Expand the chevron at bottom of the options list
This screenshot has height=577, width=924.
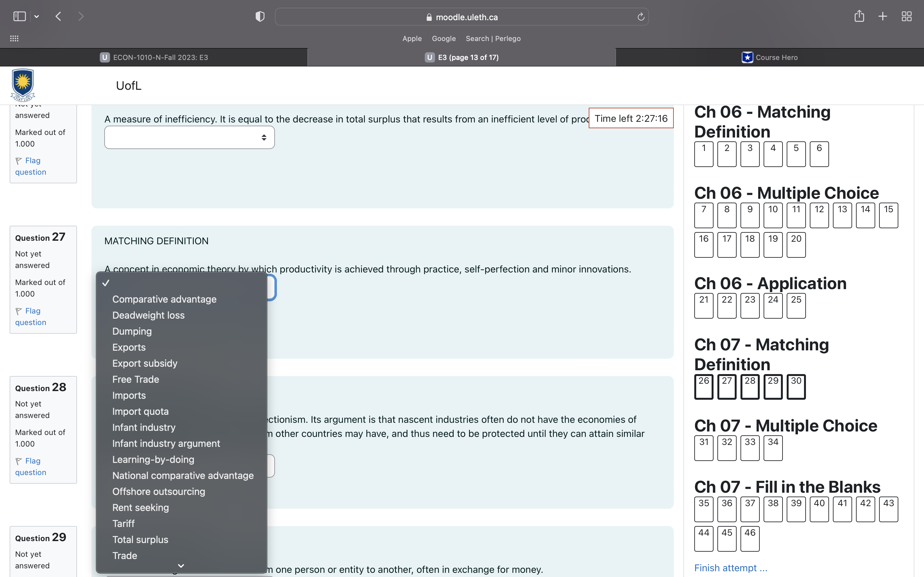click(x=181, y=566)
